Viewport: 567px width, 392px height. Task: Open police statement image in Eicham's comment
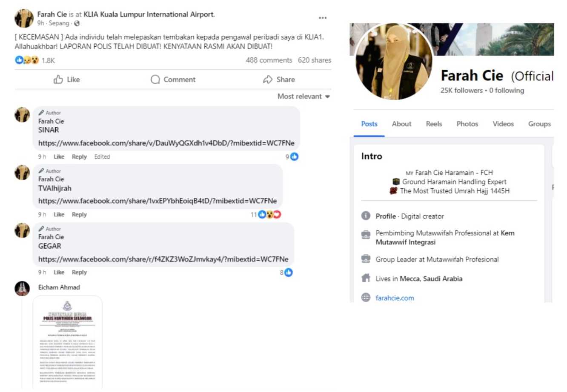coord(68,342)
